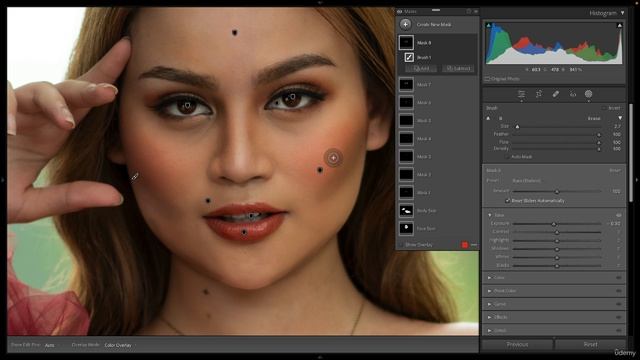This screenshot has height=360, width=640.
Task: Toggle shadow clipping triangle in histogram
Action: (x=489, y=25)
